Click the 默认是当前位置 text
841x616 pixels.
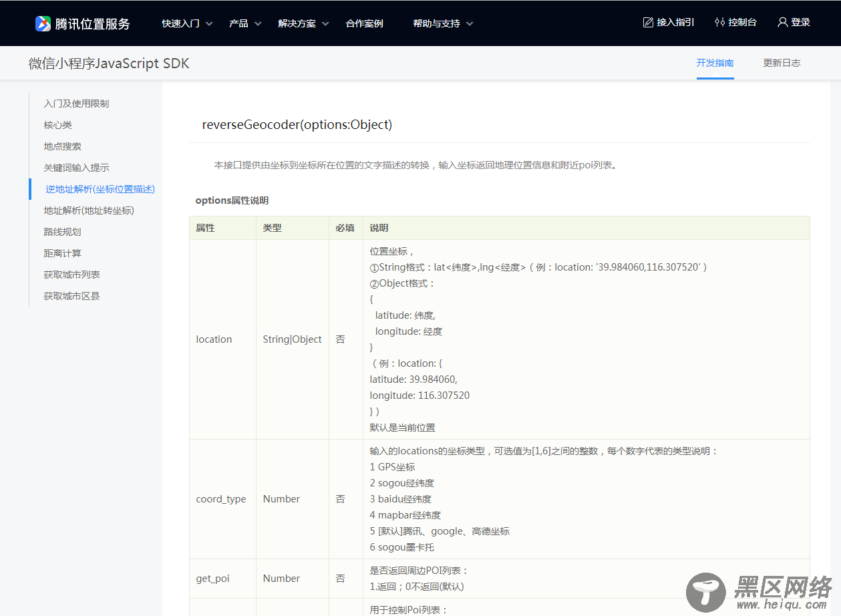tap(403, 428)
